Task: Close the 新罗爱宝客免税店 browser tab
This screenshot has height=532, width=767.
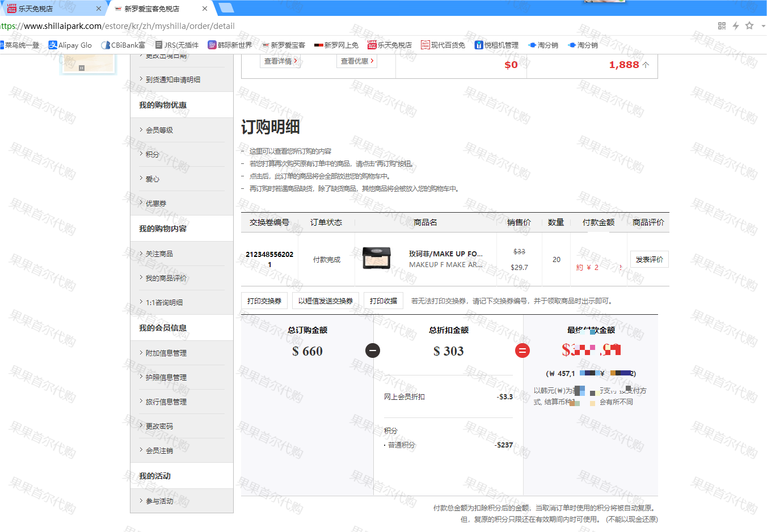Action: pos(205,9)
